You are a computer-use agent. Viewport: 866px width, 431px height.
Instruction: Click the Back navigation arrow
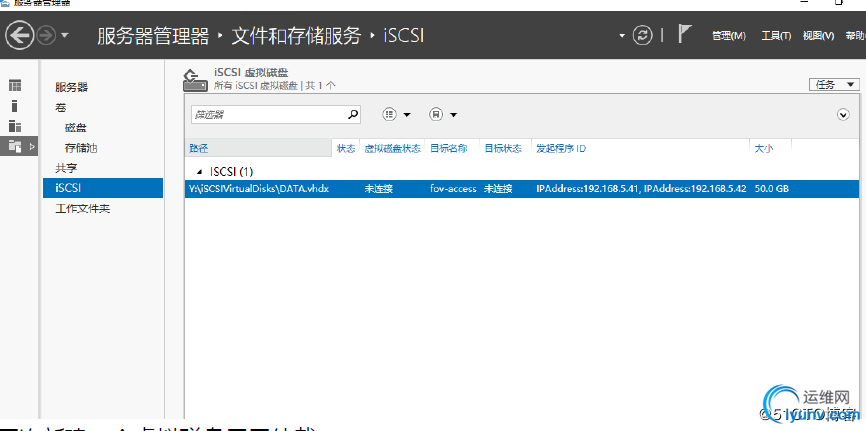click(x=19, y=36)
